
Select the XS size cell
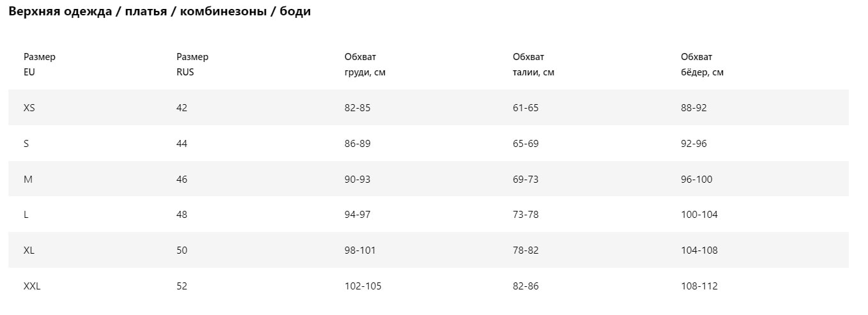click(x=29, y=108)
